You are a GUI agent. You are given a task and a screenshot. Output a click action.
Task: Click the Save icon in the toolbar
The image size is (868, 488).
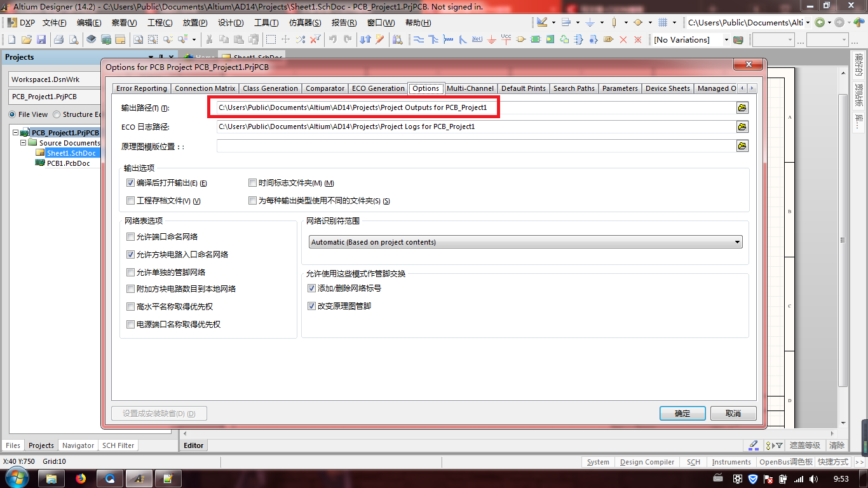click(41, 39)
